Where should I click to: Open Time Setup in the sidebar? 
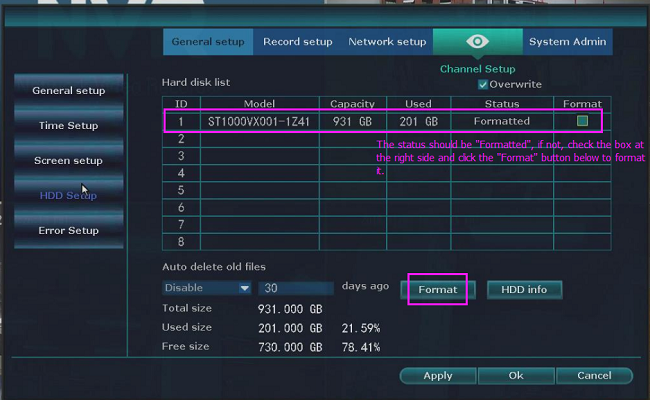point(69,125)
